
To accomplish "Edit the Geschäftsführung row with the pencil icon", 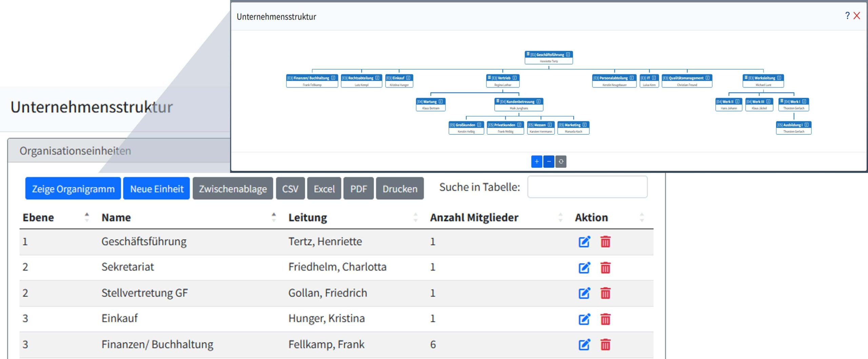I will coord(584,242).
